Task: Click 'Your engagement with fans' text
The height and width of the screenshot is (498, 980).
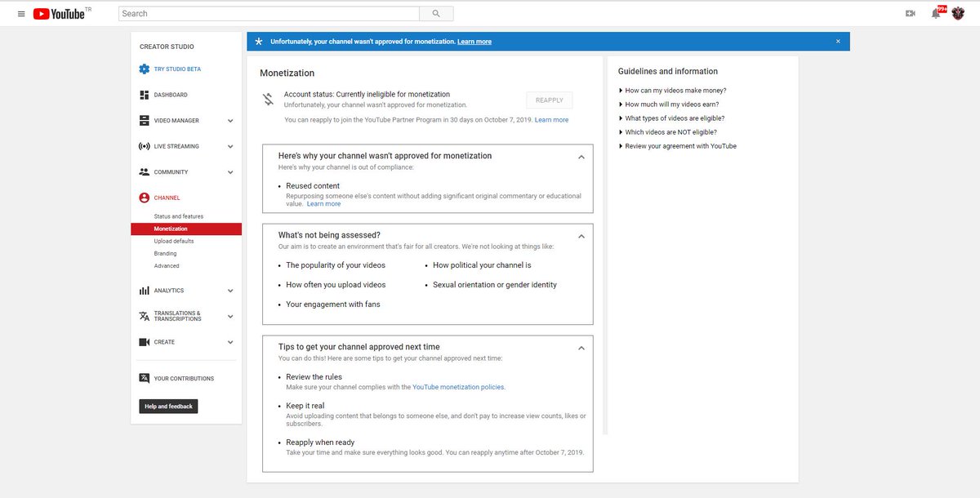Action: [332, 305]
